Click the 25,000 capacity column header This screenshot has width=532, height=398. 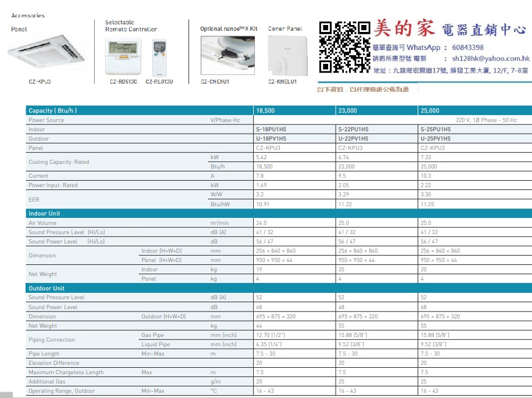430,110
